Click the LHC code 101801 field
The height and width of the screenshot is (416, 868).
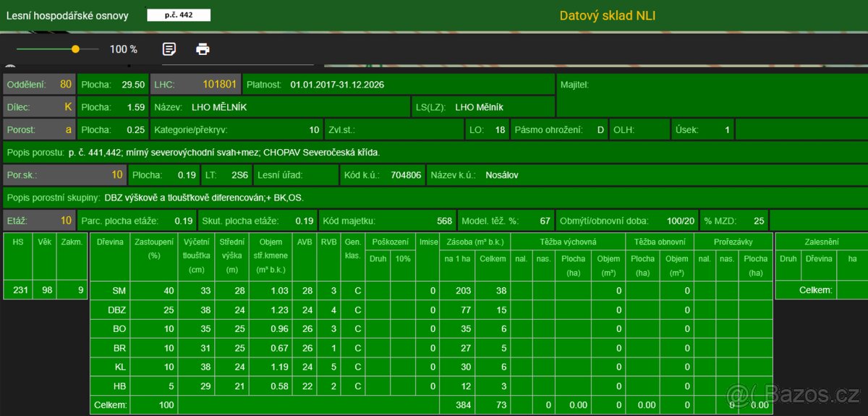(x=195, y=85)
